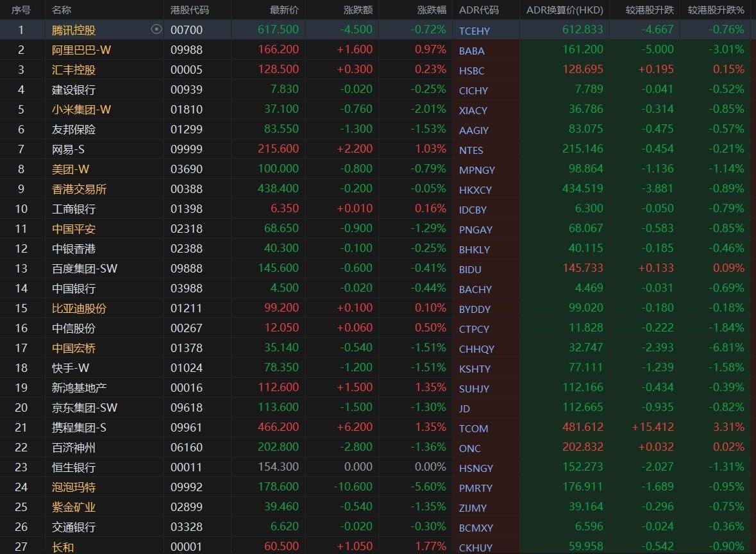Screen dimensions: 756x554
Task: Select stock code 09992 for 泡泡玛特
Action: pyautogui.click(x=187, y=487)
